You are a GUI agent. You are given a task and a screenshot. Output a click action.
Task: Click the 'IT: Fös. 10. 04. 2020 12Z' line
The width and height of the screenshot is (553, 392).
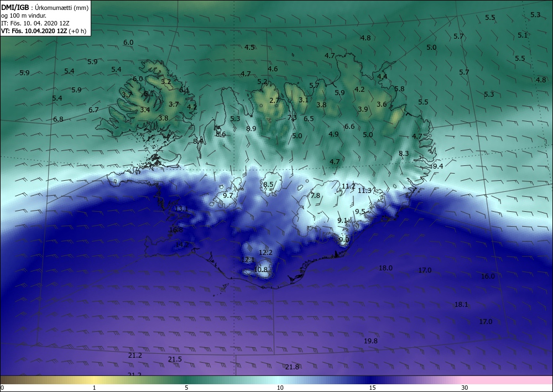pyautogui.click(x=35, y=23)
